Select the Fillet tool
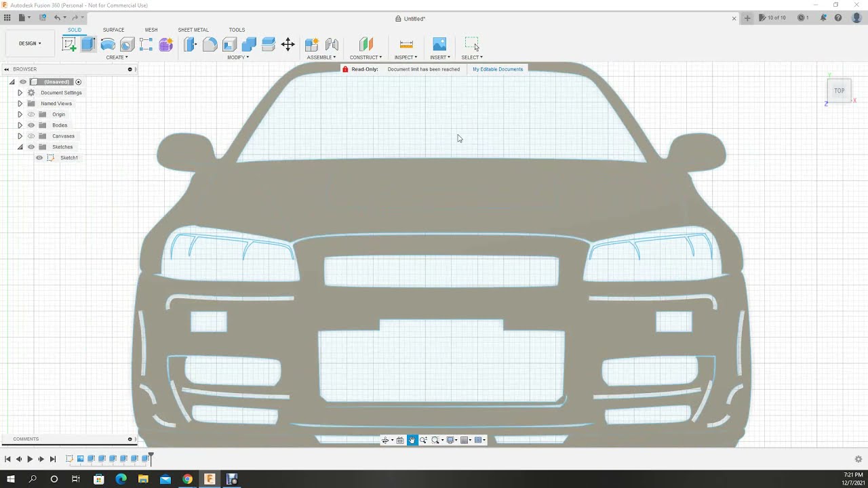 click(x=210, y=45)
